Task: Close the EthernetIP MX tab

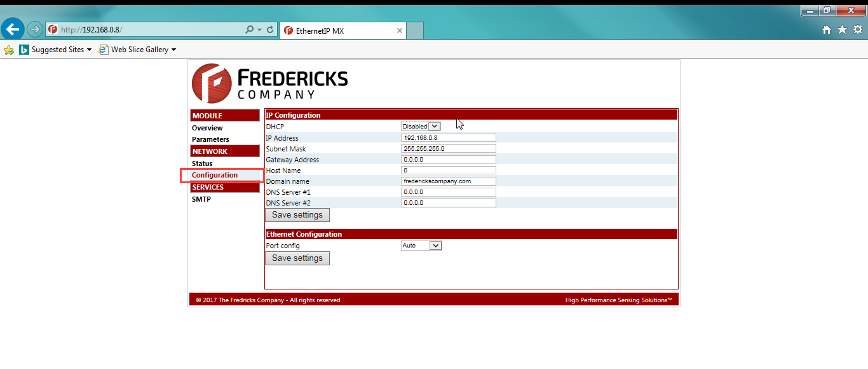Action: [400, 31]
